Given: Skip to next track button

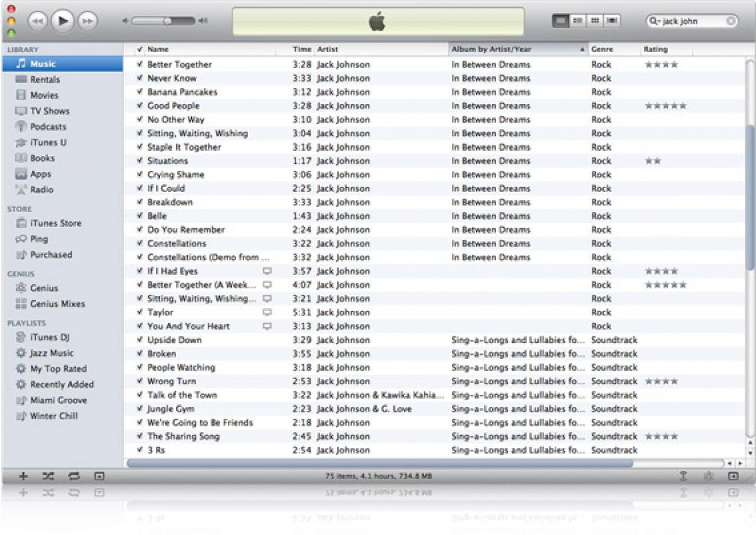Looking at the screenshot, I should coord(87,21).
